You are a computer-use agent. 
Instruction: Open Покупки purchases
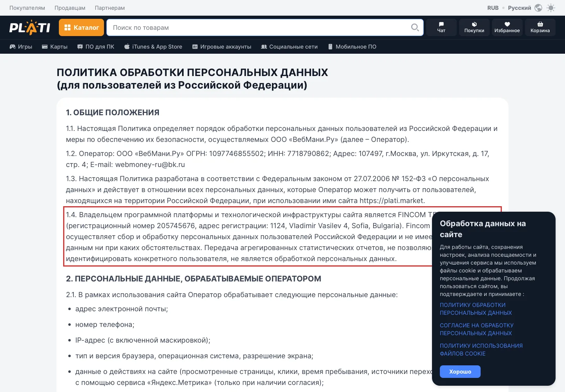click(x=474, y=27)
